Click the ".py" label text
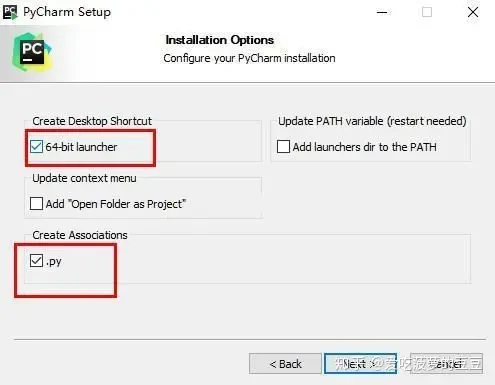 click(x=54, y=262)
